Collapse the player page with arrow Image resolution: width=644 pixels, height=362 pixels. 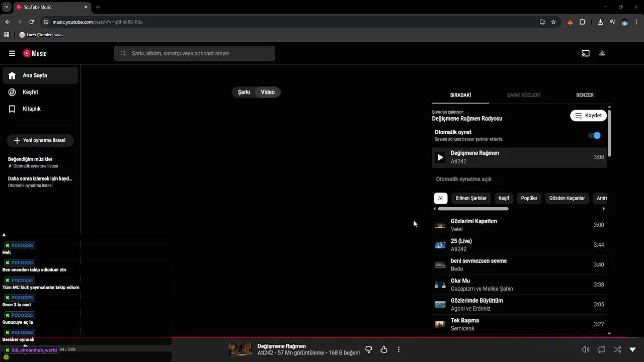coord(633,349)
